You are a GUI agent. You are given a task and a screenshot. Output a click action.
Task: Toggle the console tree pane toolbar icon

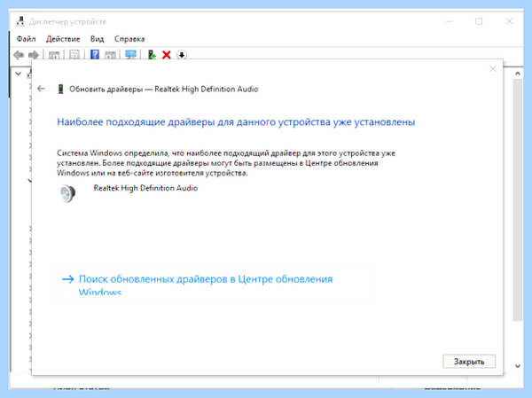click(x=54, y=55)
